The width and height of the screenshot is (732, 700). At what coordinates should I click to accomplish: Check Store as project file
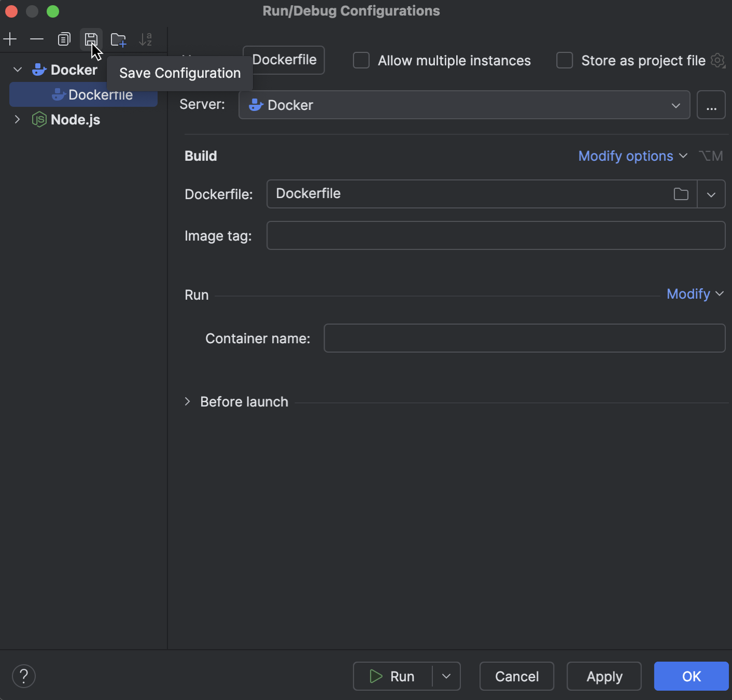(x=564, y=60)
